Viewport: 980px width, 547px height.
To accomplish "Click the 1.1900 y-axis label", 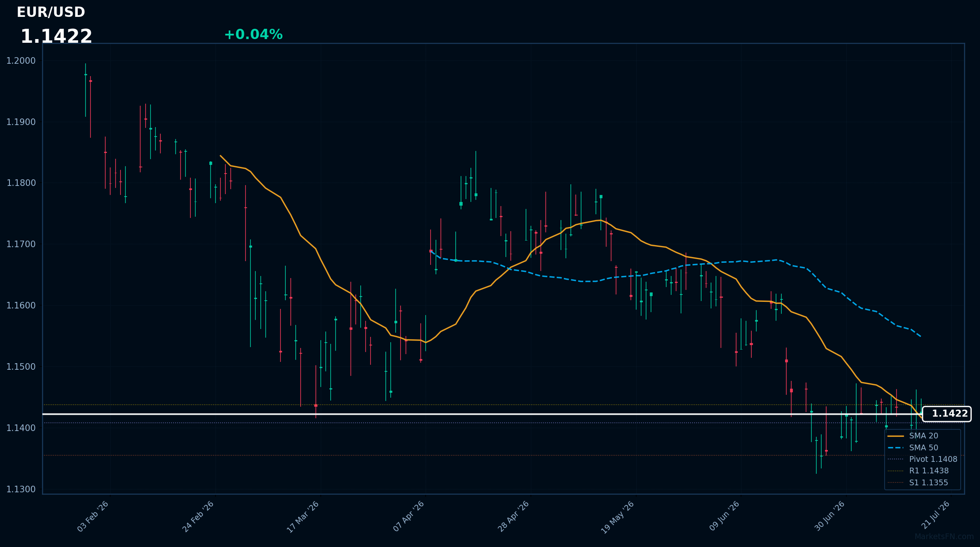I will (x=21, y=122).
